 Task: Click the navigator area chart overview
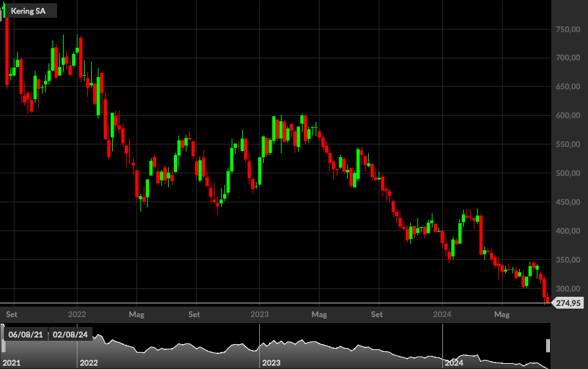coord(275,346)
